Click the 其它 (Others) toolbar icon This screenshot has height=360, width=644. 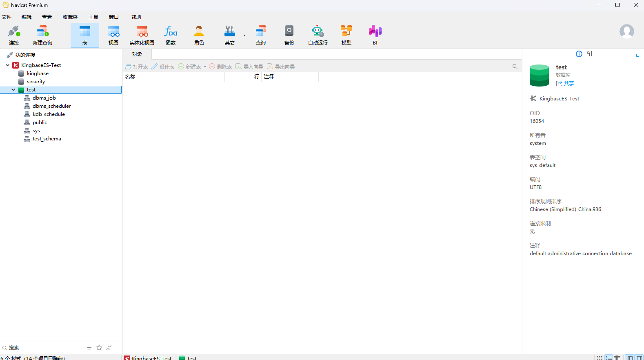pyautogui.click(x=230, y=35)
